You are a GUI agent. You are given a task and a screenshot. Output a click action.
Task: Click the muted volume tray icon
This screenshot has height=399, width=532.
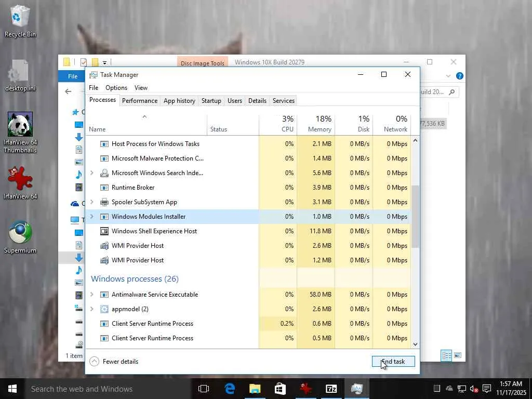tap(474, 389)
